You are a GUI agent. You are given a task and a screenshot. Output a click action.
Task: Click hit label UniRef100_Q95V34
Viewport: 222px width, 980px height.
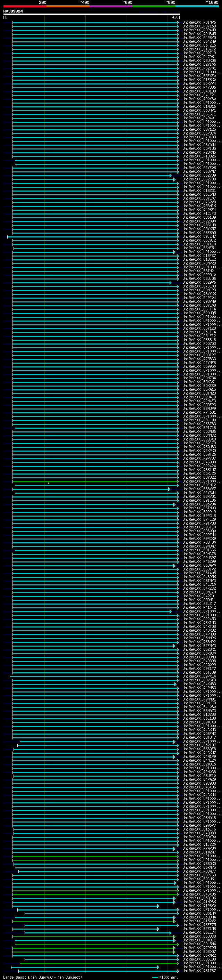199,504
